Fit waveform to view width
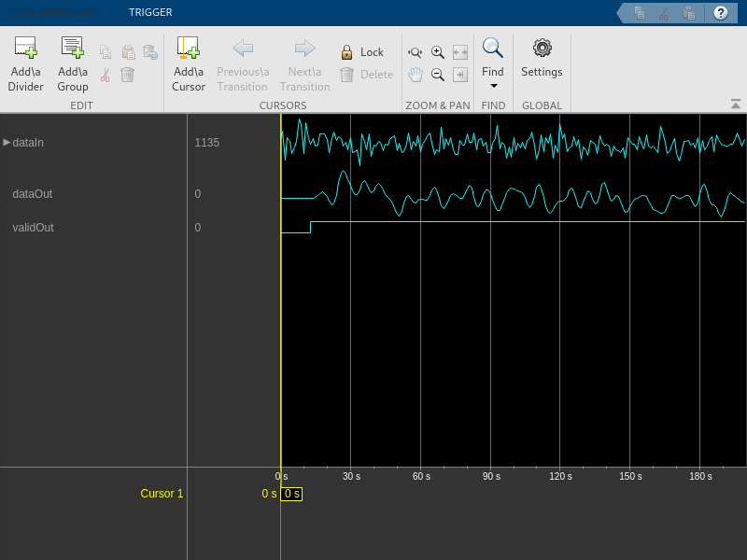 pos(460,52)
